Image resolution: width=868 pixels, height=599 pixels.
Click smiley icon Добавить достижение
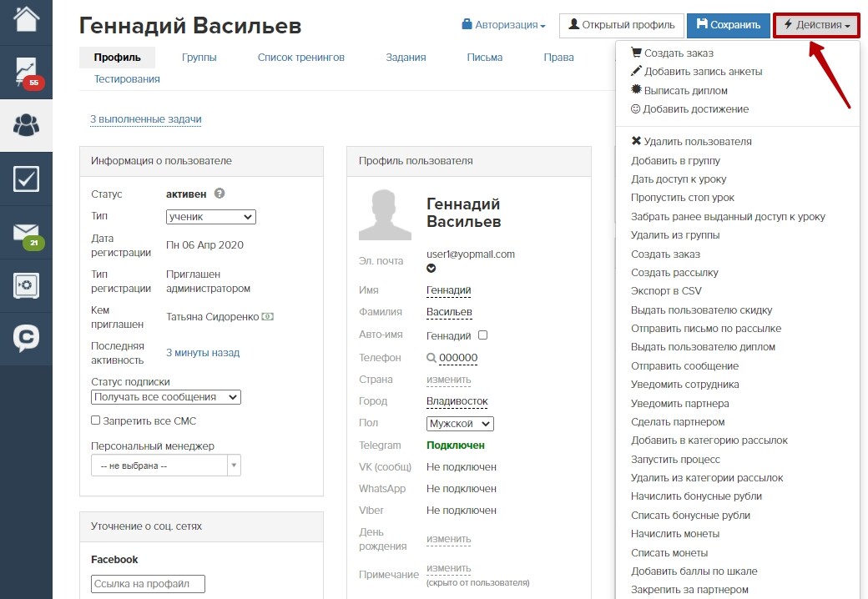click(x=635, y=109)
